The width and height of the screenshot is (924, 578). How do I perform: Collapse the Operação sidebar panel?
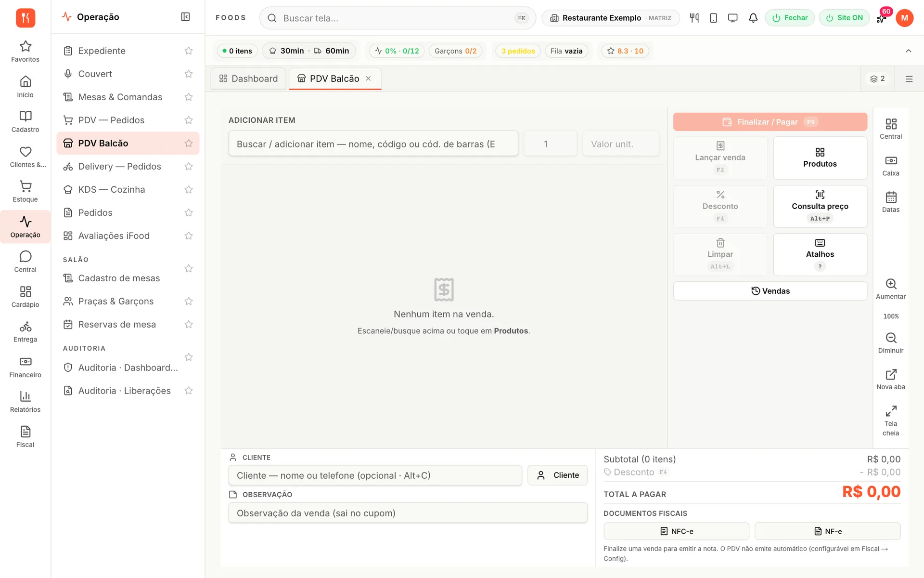click(185, 17)
